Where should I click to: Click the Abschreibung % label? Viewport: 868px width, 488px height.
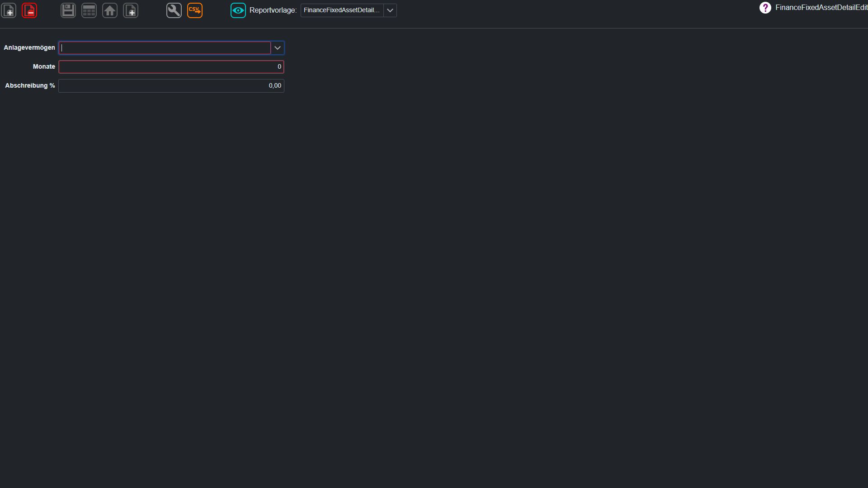click(30, 85)
